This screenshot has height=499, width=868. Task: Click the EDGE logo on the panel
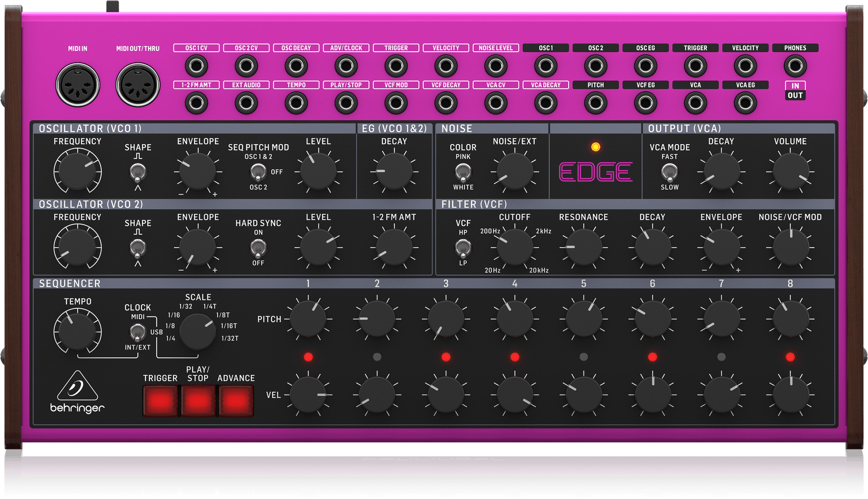(595, 170)
